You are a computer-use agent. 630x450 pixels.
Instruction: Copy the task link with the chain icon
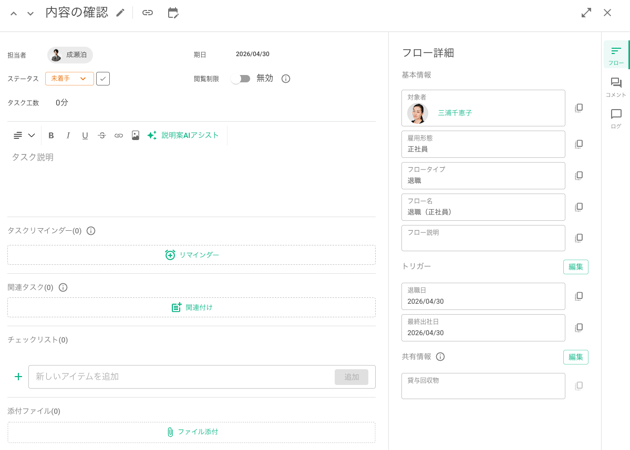pyautogui.click(x=147, y=13)
